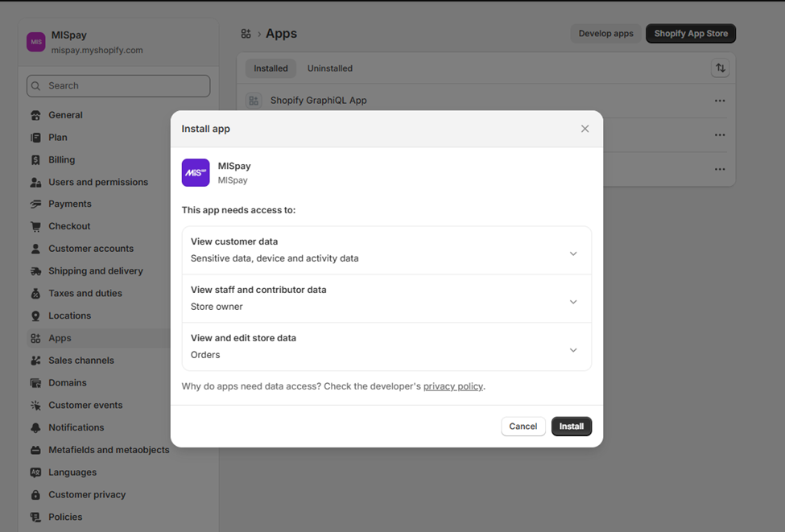The width and height of the screenshot is (785, 532).
Task: Click the Locations pin icon
Action: [x=35, y=315]
